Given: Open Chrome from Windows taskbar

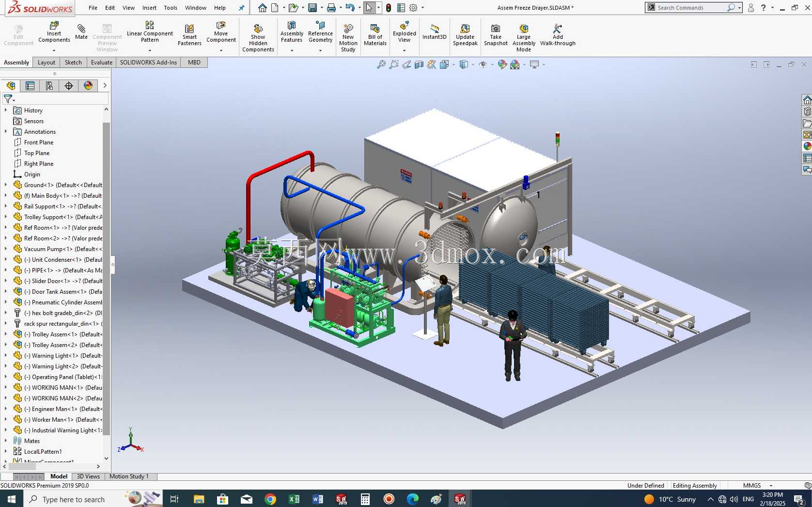Looking at the screenshot, I should coord(270,499).
